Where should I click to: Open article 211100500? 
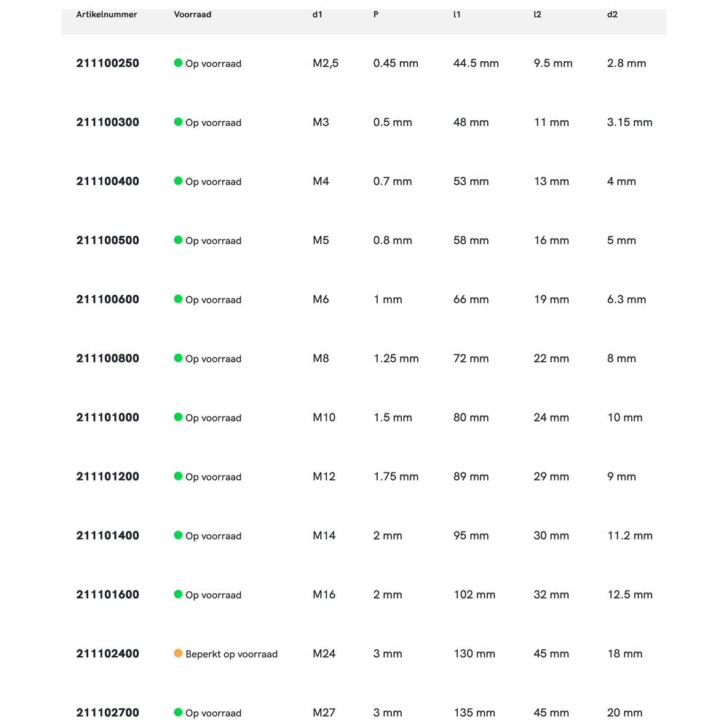[x=108, y=240]
